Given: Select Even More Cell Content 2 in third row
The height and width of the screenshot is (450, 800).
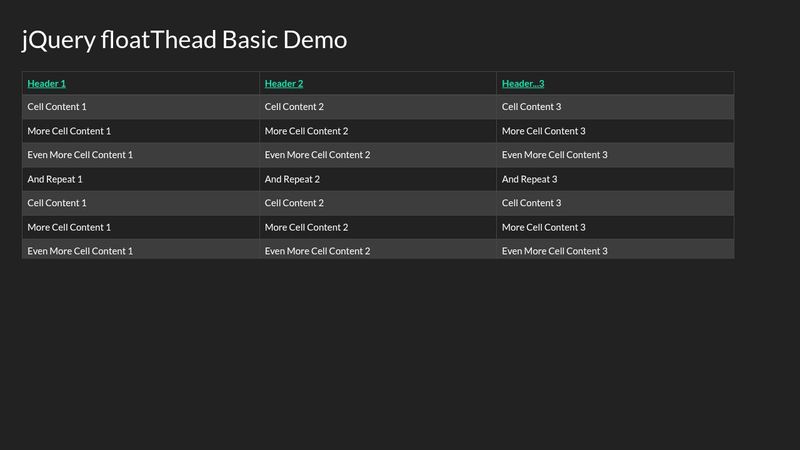Looking at the screenshot, I should coord(317,155).
